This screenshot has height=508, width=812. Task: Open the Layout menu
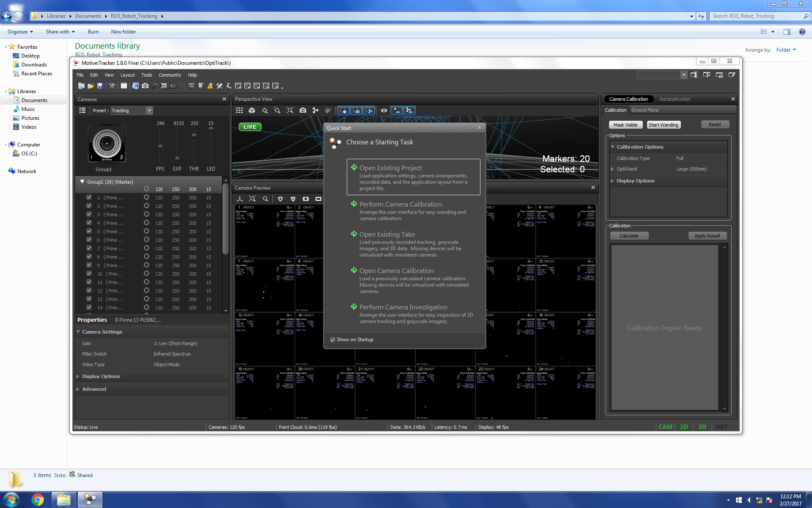pos(127,75)
